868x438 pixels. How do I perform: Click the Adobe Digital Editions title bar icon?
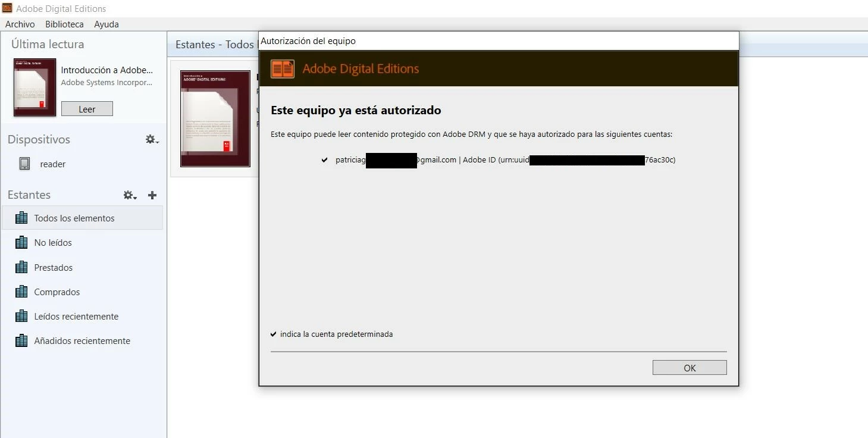point(7,8)
